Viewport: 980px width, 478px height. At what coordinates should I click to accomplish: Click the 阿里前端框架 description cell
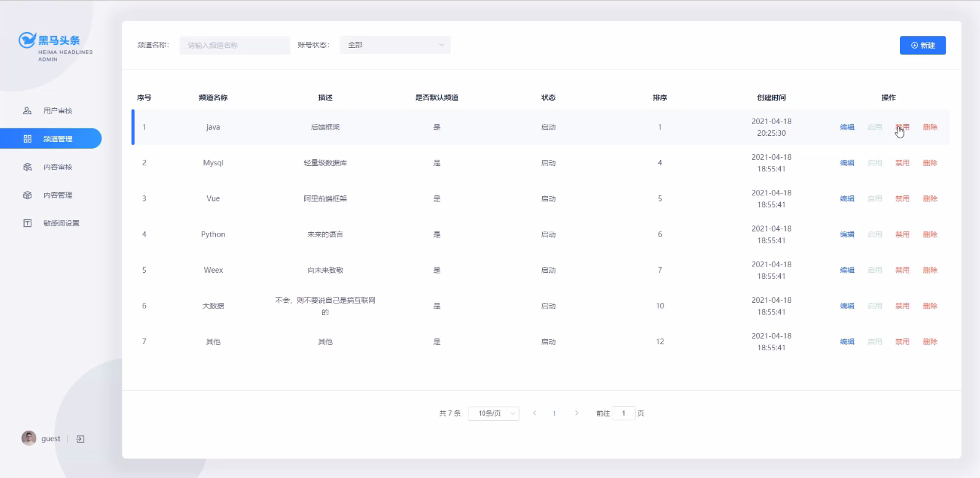(325, 198)
